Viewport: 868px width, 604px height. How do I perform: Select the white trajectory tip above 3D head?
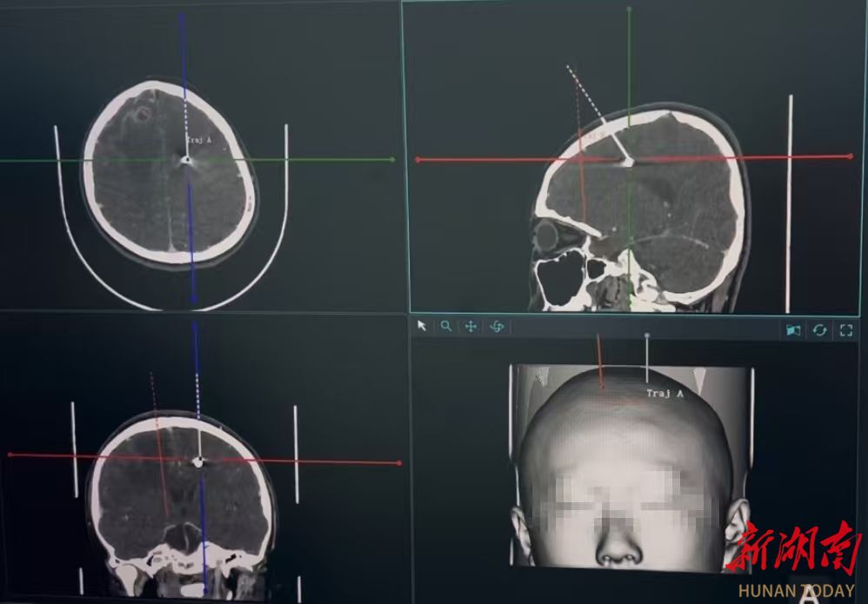coord(646,335)
